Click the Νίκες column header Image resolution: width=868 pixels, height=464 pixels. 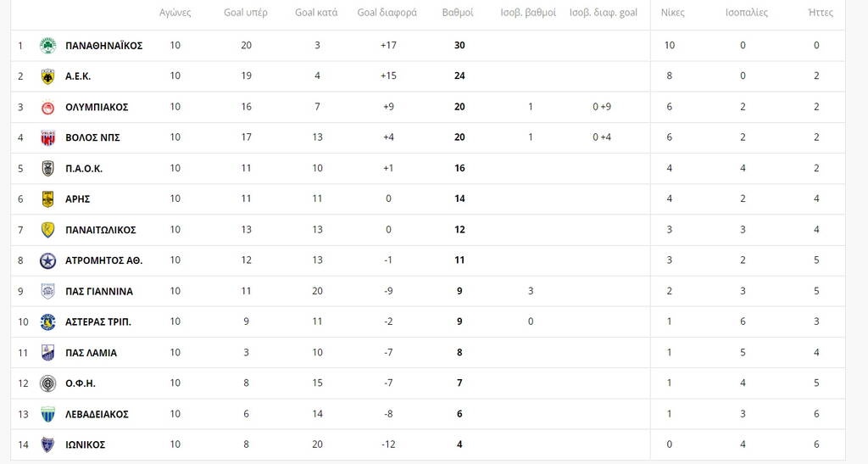pos(672,14)
